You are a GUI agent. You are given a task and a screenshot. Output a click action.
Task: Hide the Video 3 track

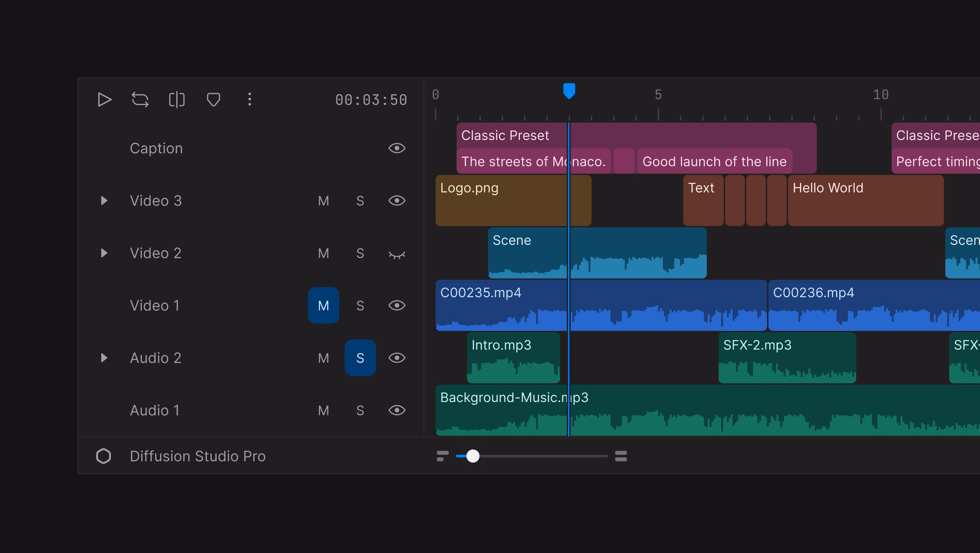pos(397,201)
